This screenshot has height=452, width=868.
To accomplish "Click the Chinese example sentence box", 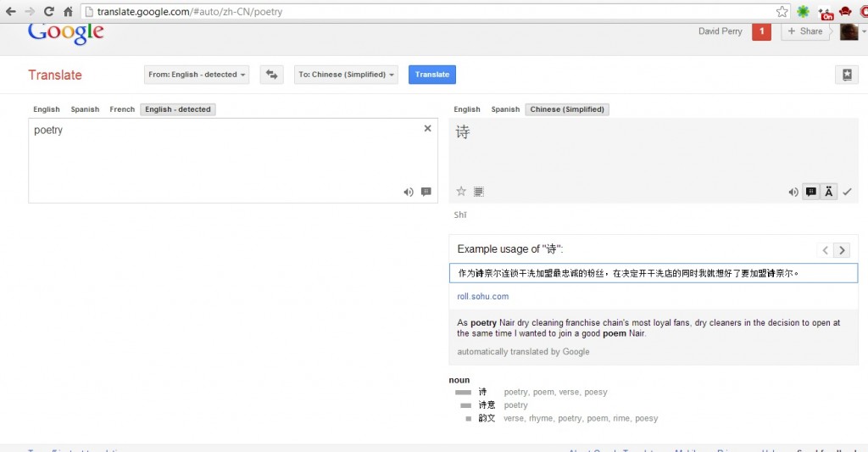I will tap(654, 273).
